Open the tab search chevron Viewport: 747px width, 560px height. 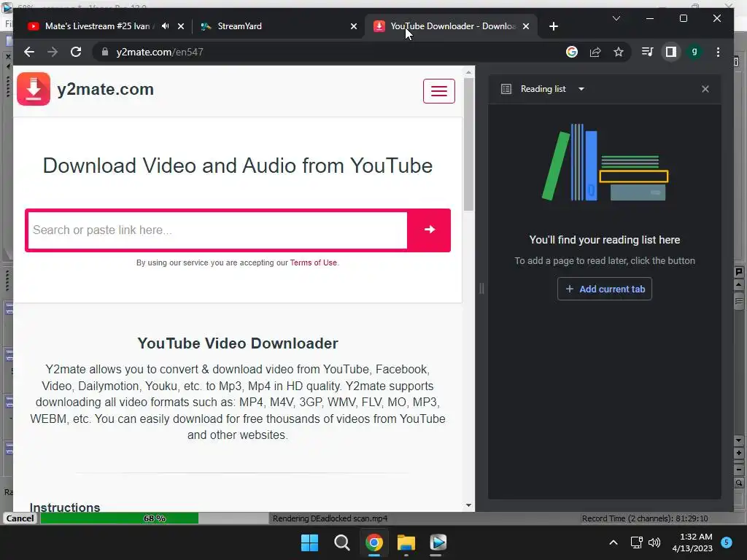pos(616,18)
